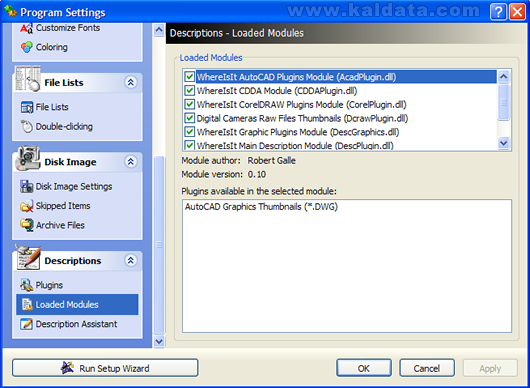This screenshot has height=388, width=530.
Task: Click the wizard icon on Run Setup Wizard
Action: (x=67, y=368)
